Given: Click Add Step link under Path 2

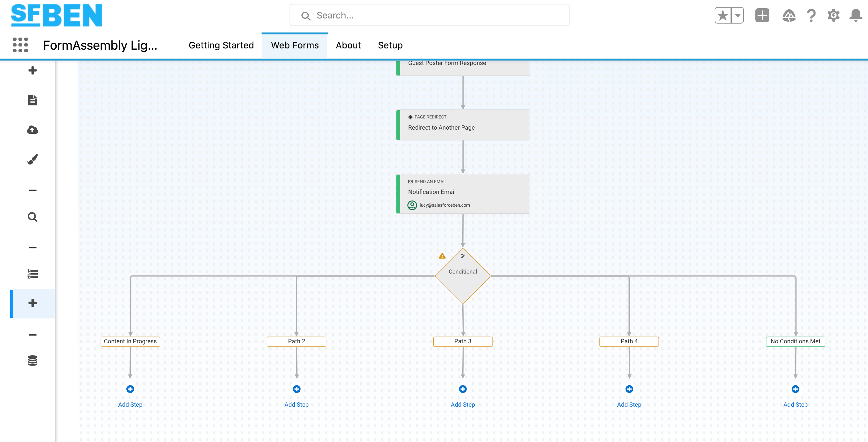Looking at the screenshot, I should click(x=297, y=404).
